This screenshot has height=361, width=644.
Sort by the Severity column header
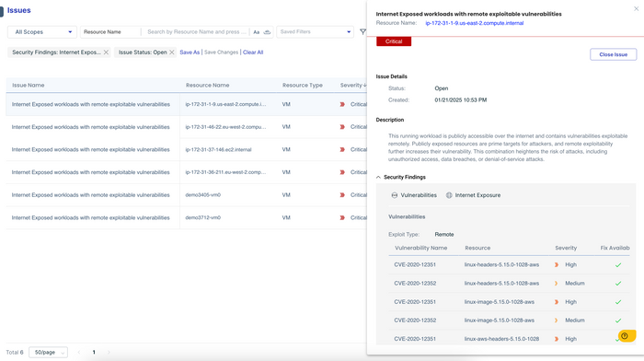(352, 85)
